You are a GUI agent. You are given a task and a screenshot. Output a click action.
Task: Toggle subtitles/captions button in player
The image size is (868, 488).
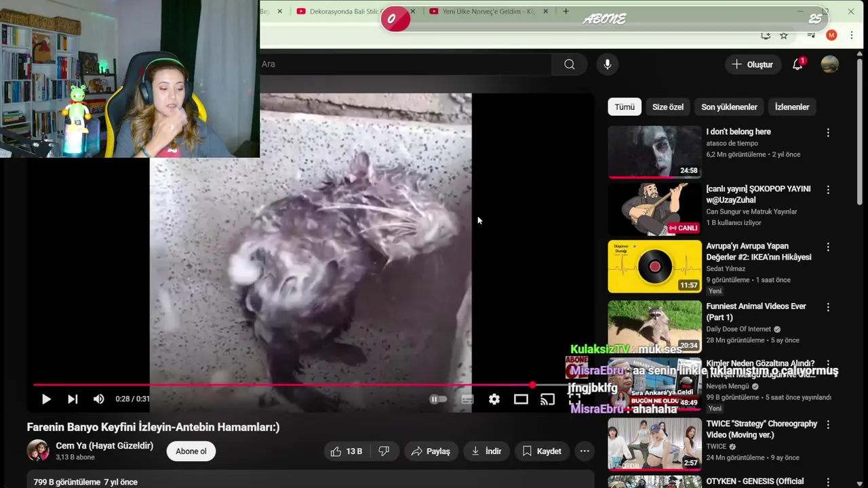(467, 399)
